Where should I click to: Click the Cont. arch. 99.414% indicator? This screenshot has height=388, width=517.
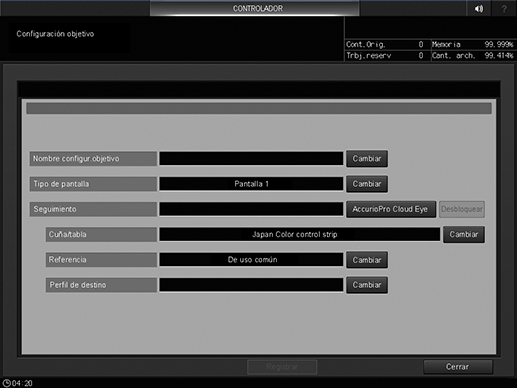tap(473, 55)
